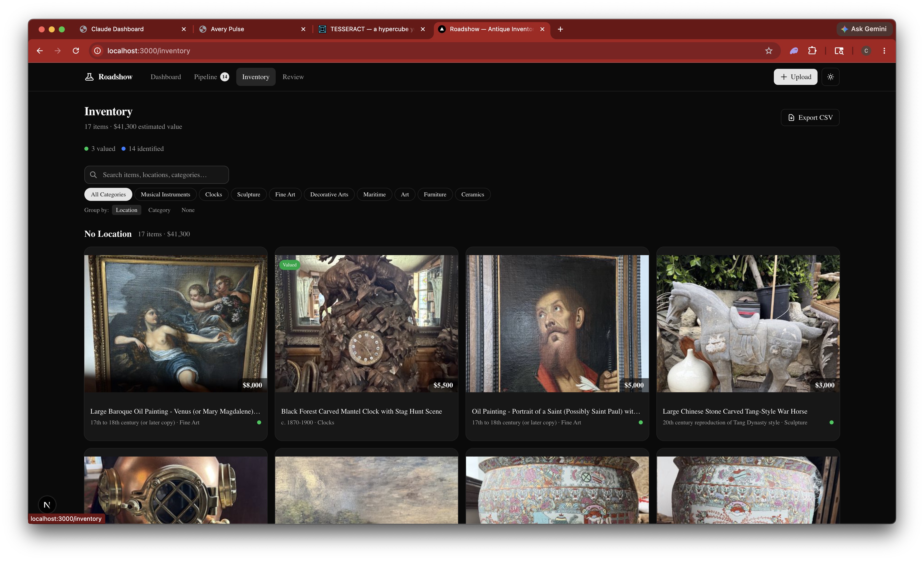Close the Claude Dashboard tab
This screenshot has width=924, height=561.
(184, 29)
